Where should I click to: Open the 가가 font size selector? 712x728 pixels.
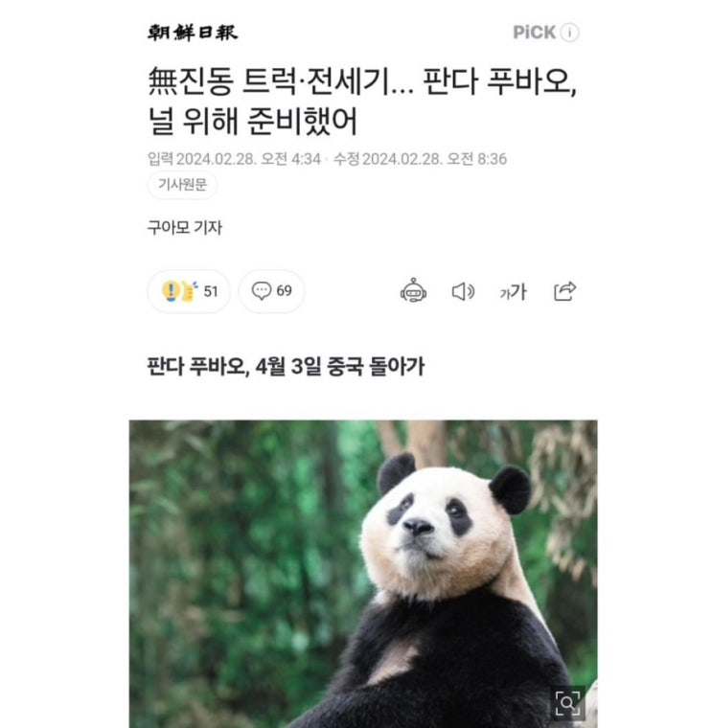pyautogui.click(x=514, y=292)
